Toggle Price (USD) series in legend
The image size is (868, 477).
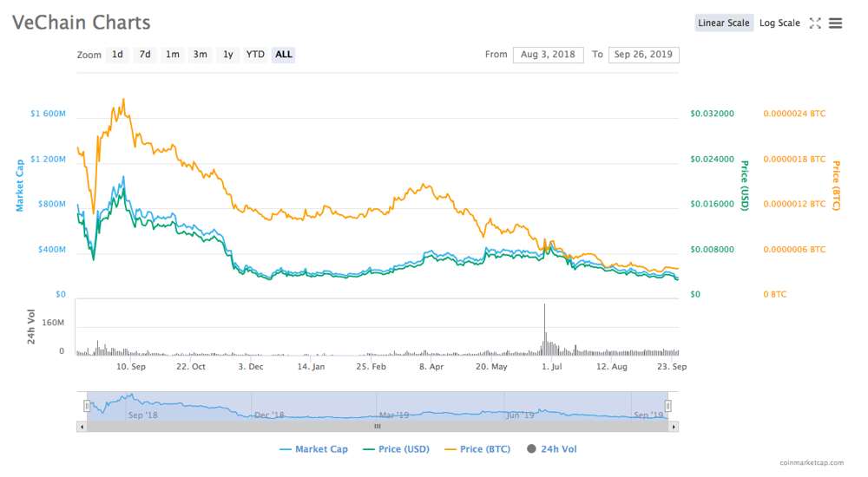point(397,448)
